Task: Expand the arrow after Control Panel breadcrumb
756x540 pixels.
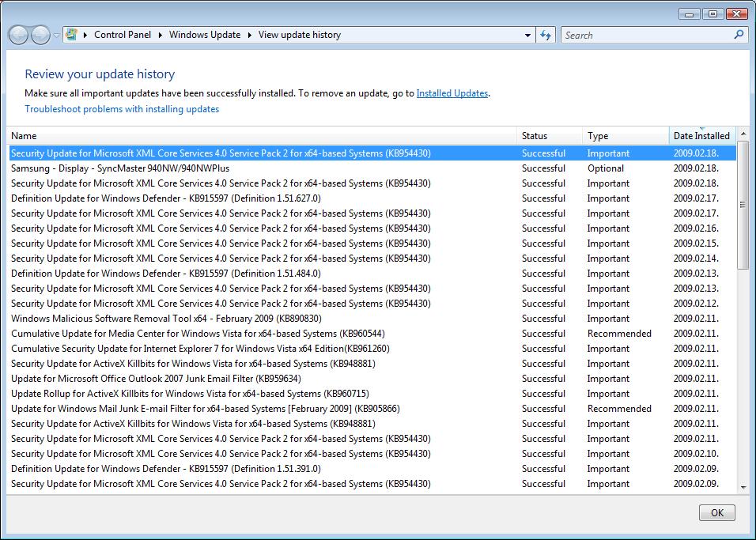Action: pyautogui.click(x=161, y=36)
